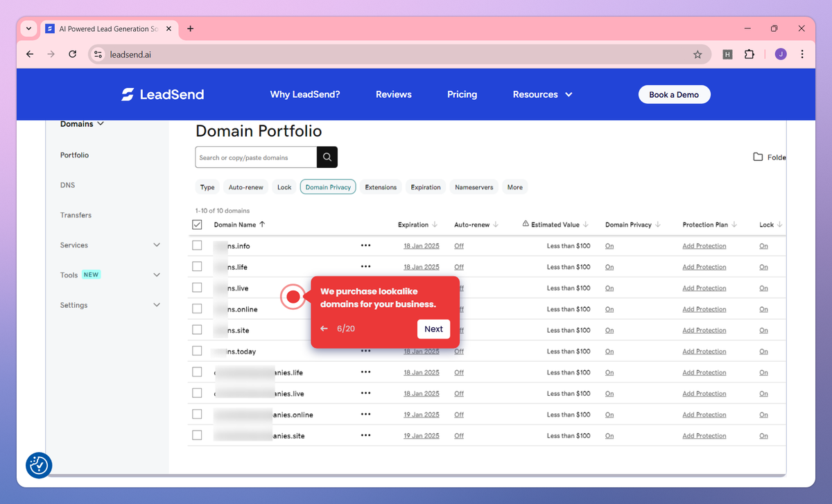The height and width of the screenshot is (504, 832).
Task: Open the Resources dropdown
Action: (x=542, y=94)
